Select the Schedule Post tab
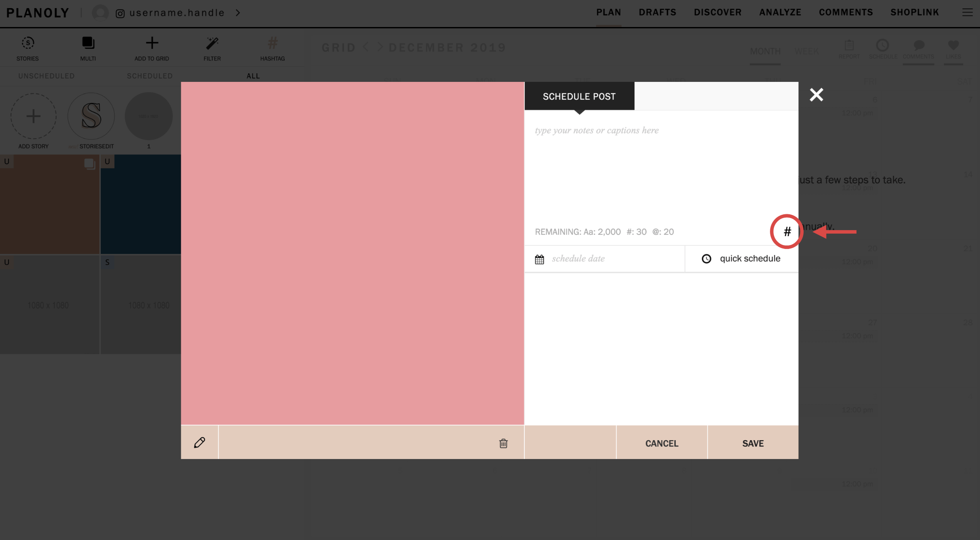The height and width of the screenshot is (540, 980). click(x=579, y=96)
